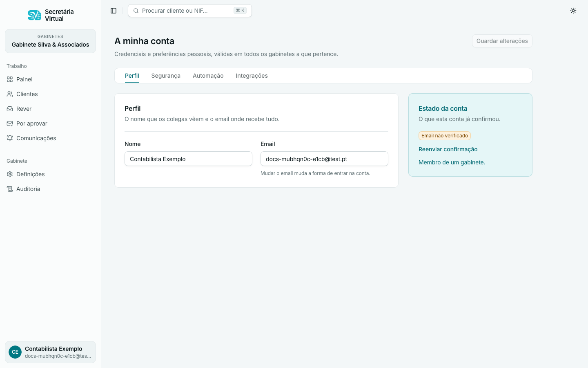588x368 pixels.
Task: Click the Rever inbox icon
Action: click(10, 109)
